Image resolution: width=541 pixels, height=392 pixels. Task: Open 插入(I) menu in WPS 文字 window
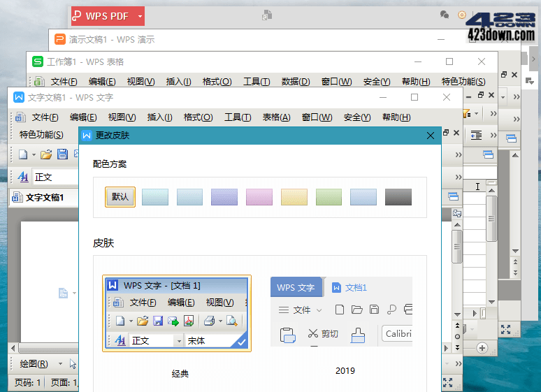[x=159, y=117]
